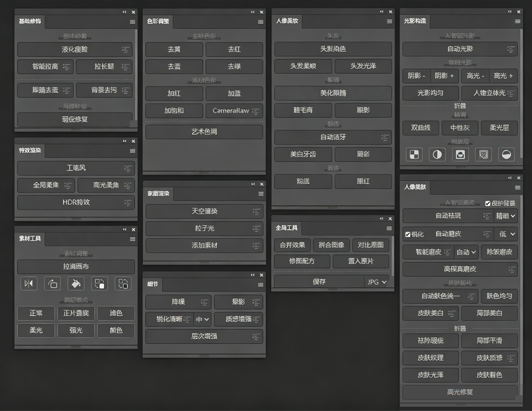
Task: Select the 全局工具 tab
Action: point(286,228)
